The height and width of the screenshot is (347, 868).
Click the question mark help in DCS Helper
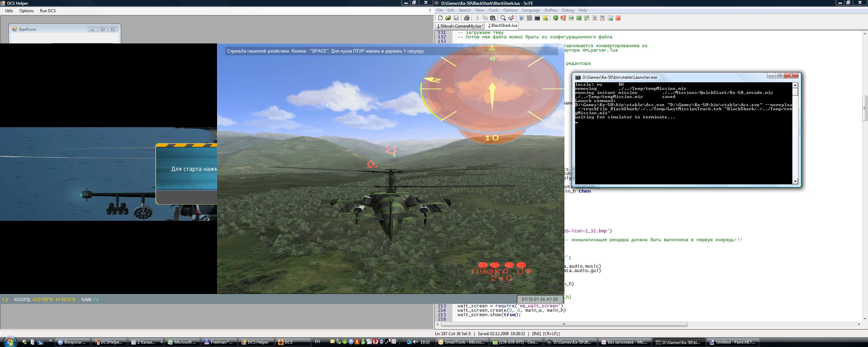coord(430,11)
